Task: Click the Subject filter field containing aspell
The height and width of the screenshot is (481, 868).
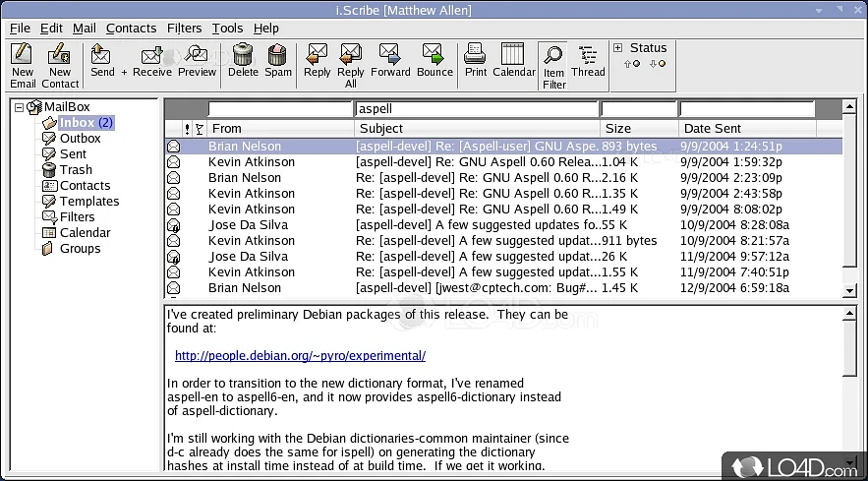Action: coord(476,109)
